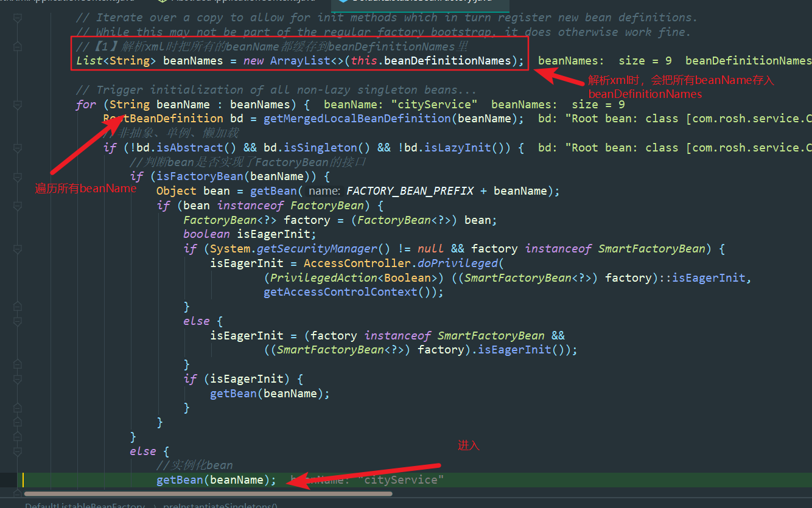
Task: Fold the 'if (isFactoryBean(beanName))' block in gutter
Action: (18, 177)
